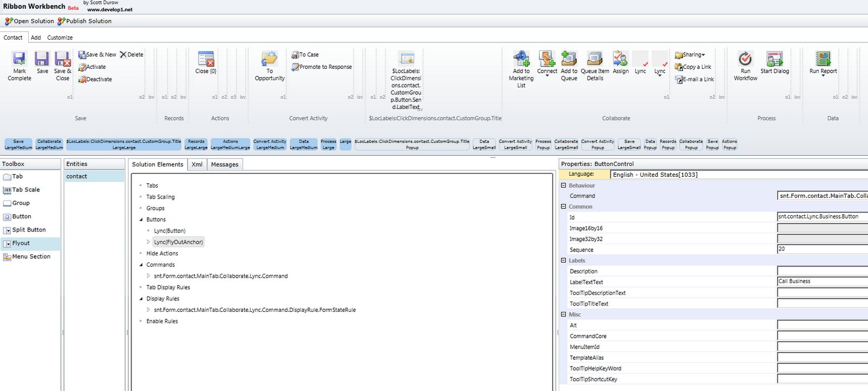Click the ClickDimensions custom group button icon
The image size is (868, 391).
(x=406, y=59)
